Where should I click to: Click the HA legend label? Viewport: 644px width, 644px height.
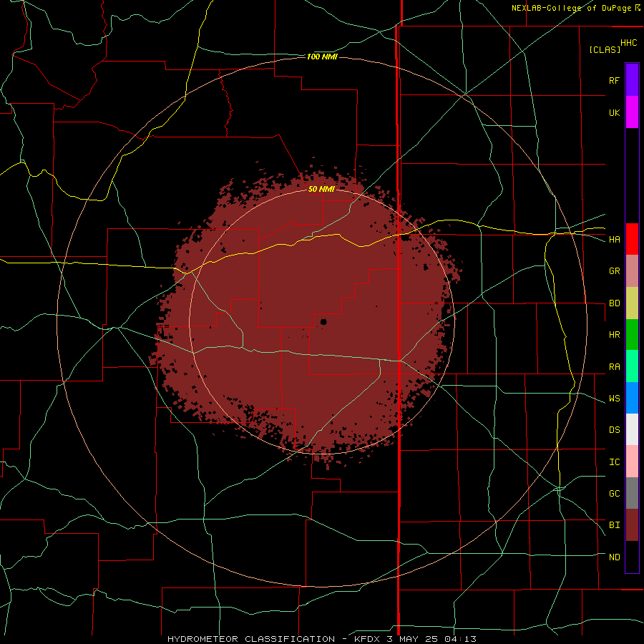(614, 240)
